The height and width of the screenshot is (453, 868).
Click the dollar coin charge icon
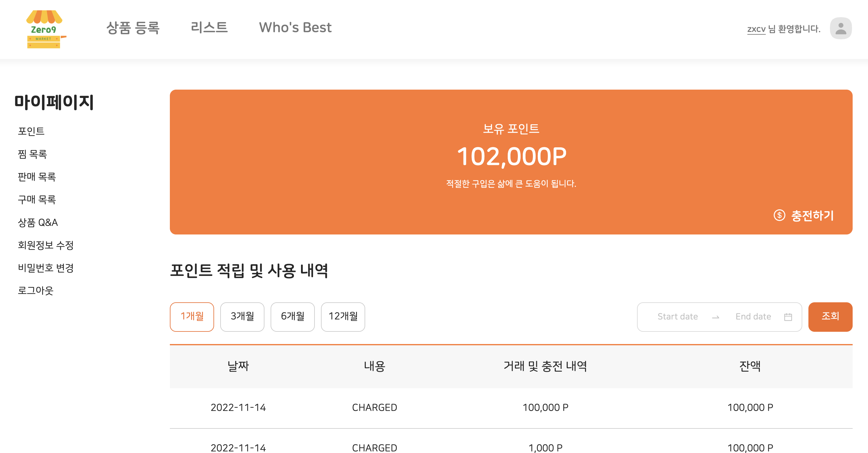[x=779, y=215]
